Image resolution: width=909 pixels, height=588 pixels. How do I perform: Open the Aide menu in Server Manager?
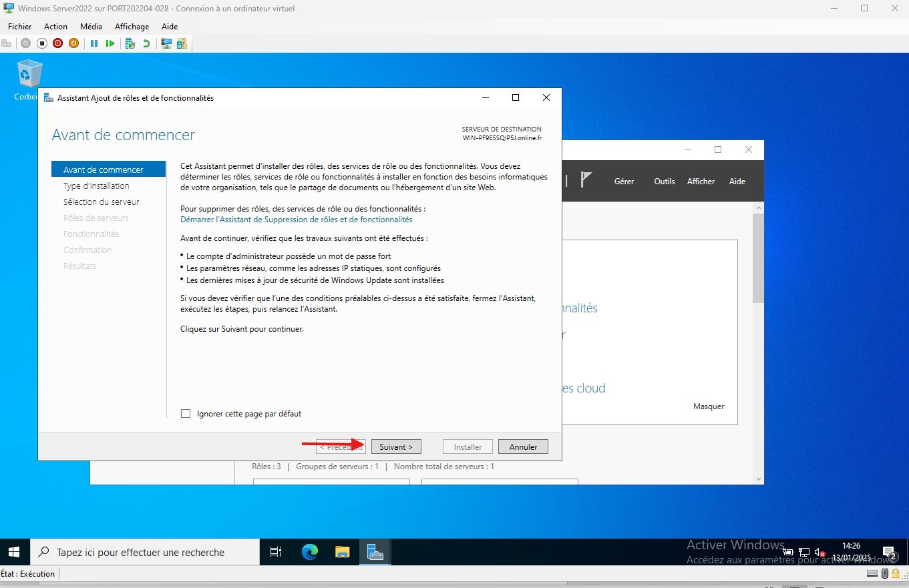(737, 182)
